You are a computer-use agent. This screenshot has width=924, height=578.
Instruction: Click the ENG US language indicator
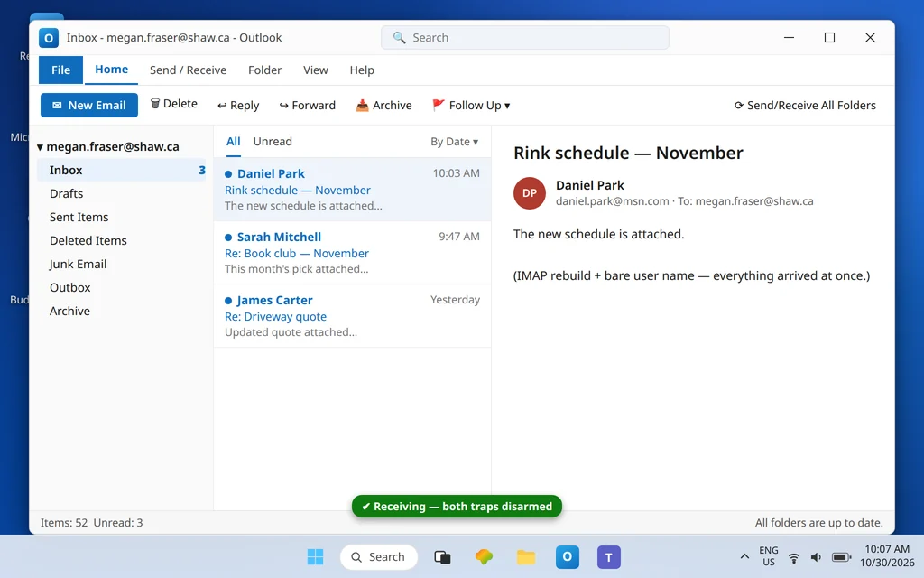[x=769, y=556]
